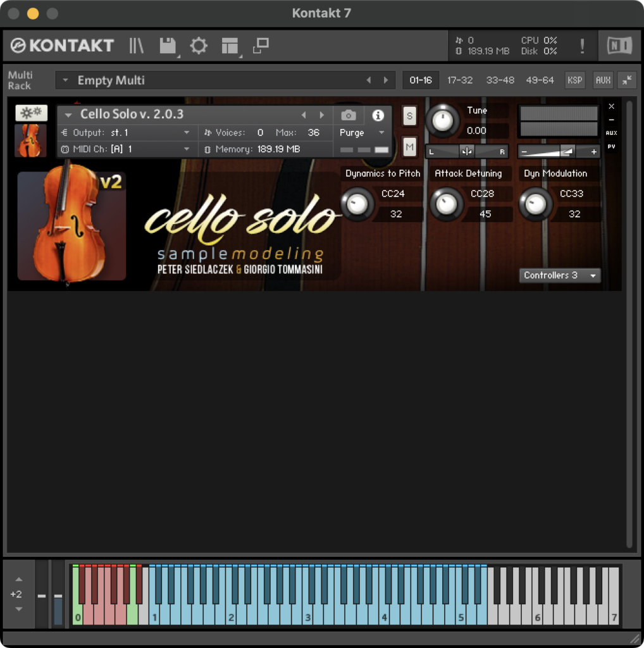The image size is (644, 648).
Task: Open instrument edit mode snowflake icon
Action: pos(32,113)
